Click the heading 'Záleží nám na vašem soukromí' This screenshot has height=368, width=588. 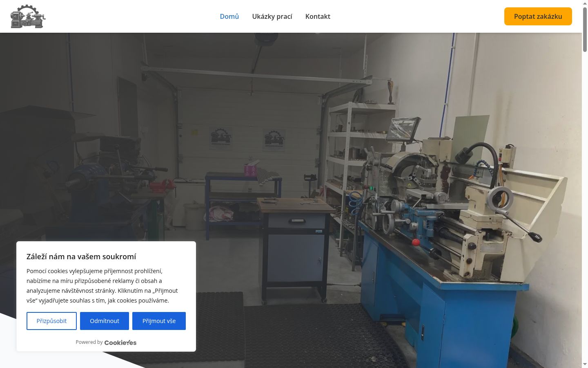click(x=81, y=257)
